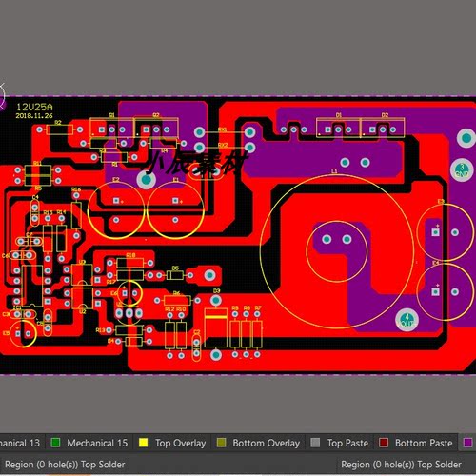This screenshot has width=476, height=476.
Task: Click pad 4 labeled OUT
Action: click(407, 320)
